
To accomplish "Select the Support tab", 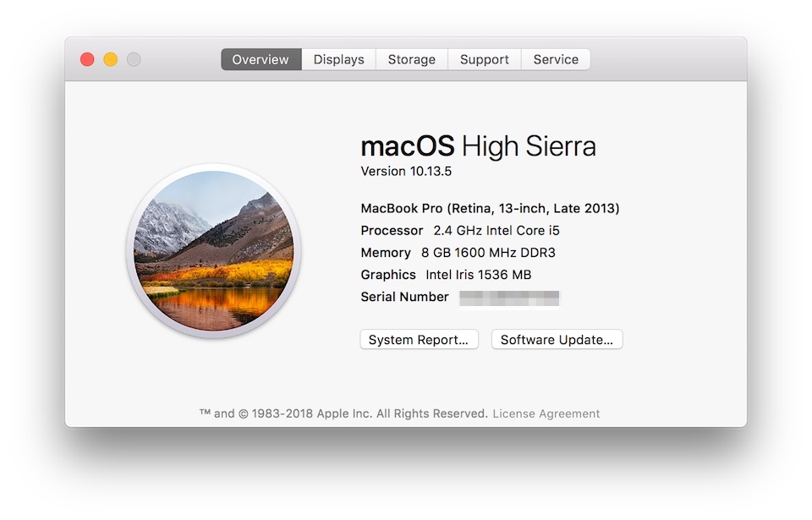I will pos(484,59).
